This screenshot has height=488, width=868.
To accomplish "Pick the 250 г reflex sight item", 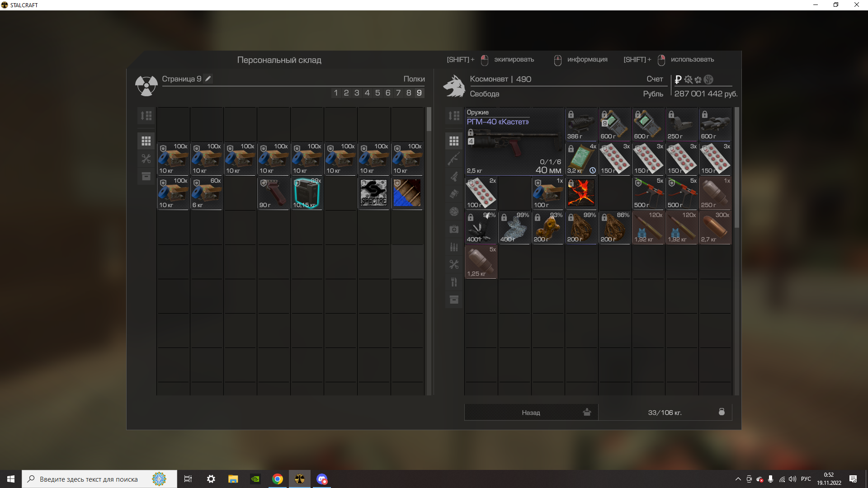I will click(x=682, y=124).
